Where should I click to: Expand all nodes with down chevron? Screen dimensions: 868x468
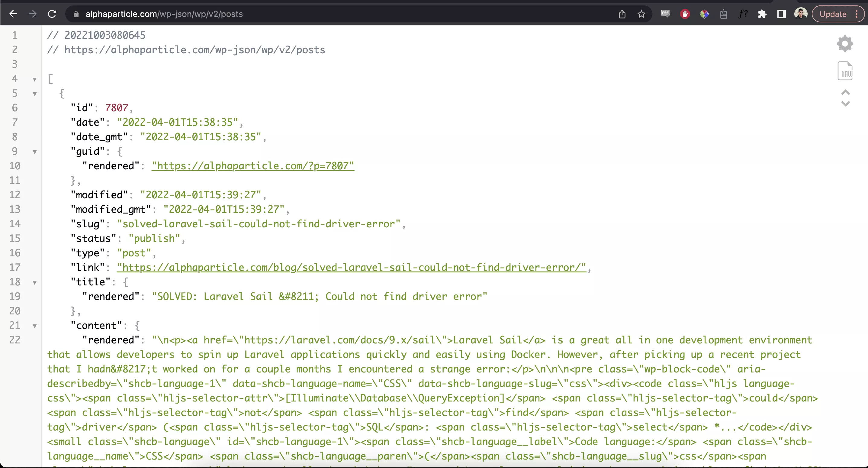[x=845, y=104]
